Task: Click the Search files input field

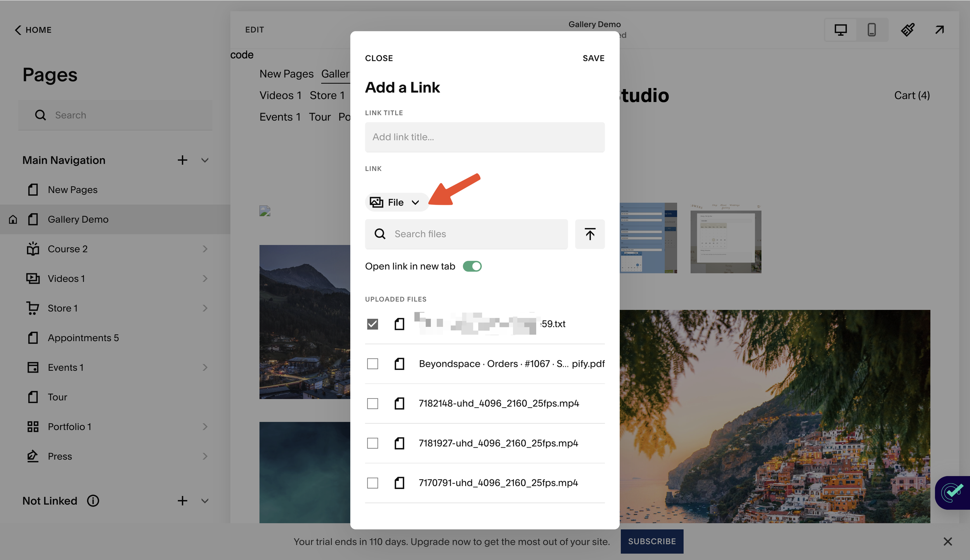Action: tap(466, 234)
